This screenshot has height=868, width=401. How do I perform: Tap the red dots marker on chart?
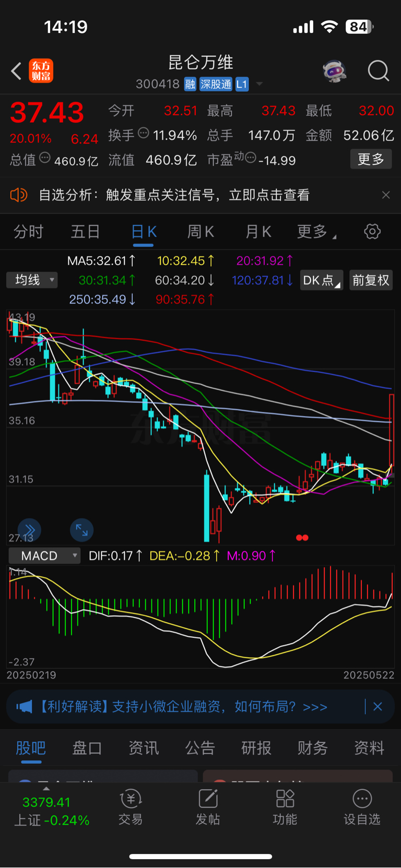tap(302, 538)
